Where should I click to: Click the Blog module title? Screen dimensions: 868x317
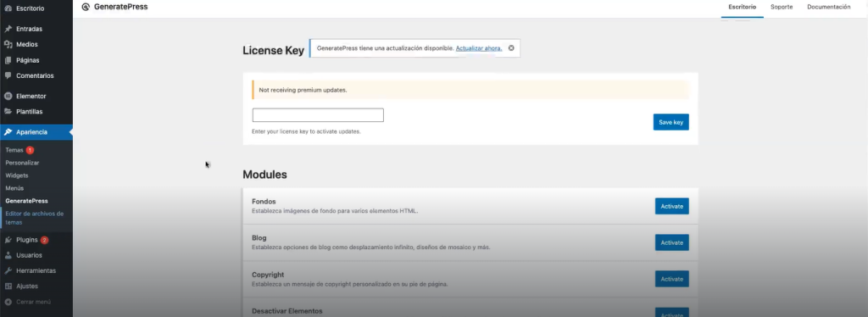pos(259,238)
